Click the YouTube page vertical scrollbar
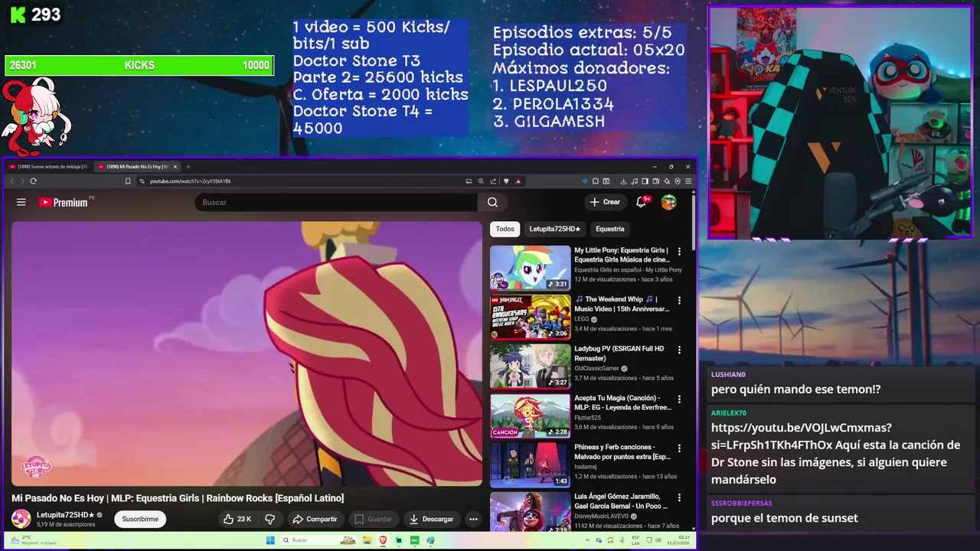The image size is (980, 551). 694,222
